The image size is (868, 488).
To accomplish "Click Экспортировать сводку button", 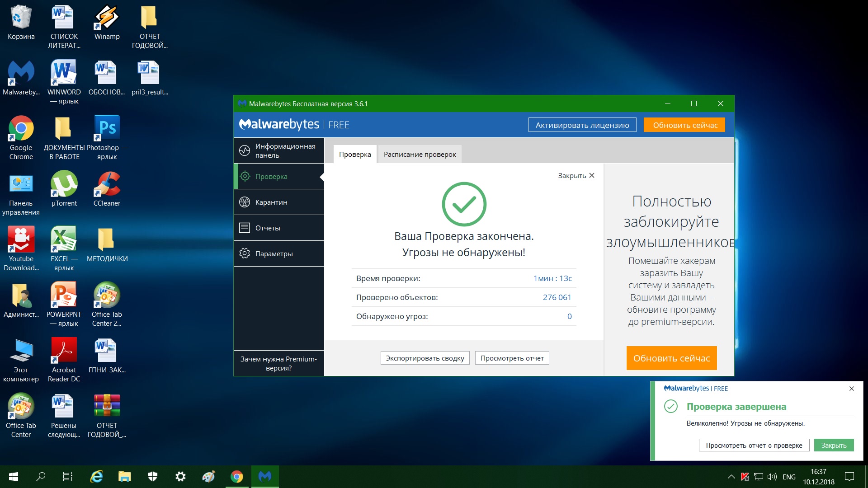I will [x=425, y=358].
